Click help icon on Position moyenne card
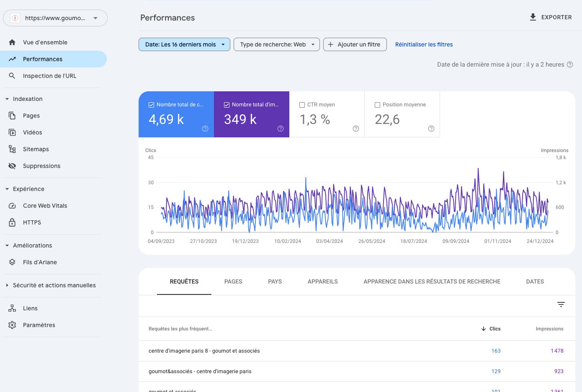The height and width of the screenshot is (392, 582). tap(431, 129)
